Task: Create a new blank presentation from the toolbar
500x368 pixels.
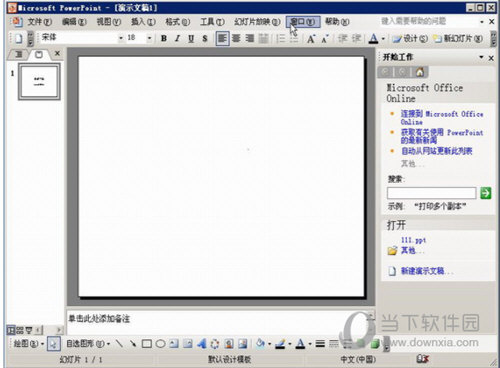Action: tap(18, 39)
